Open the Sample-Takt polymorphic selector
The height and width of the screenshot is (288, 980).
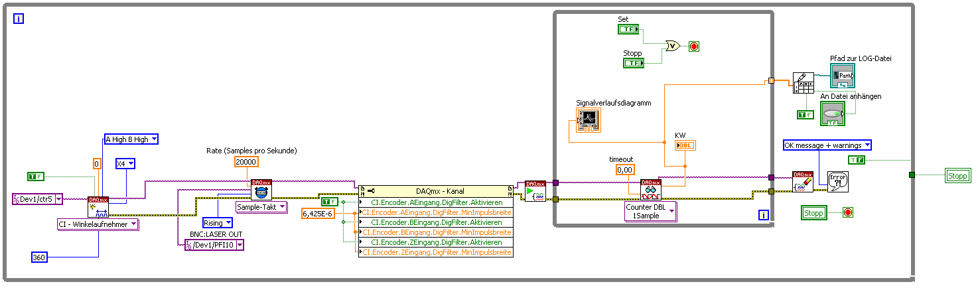tap(261, 206)
